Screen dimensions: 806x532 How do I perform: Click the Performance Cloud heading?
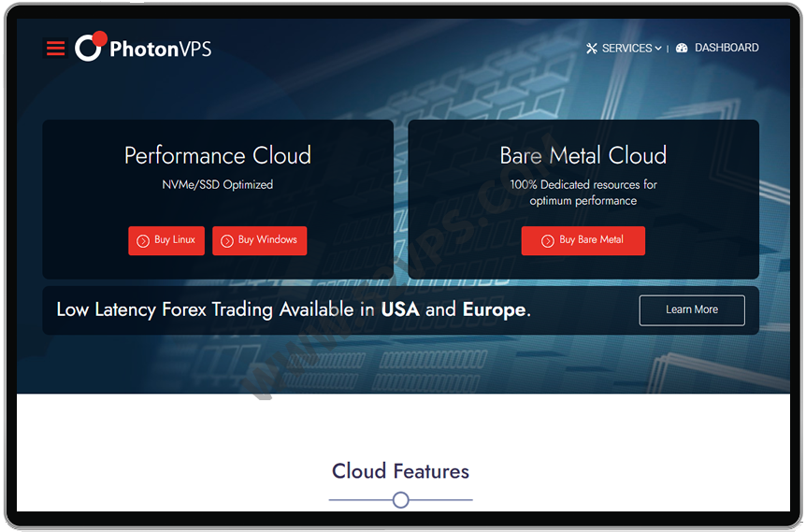(218, 155)
